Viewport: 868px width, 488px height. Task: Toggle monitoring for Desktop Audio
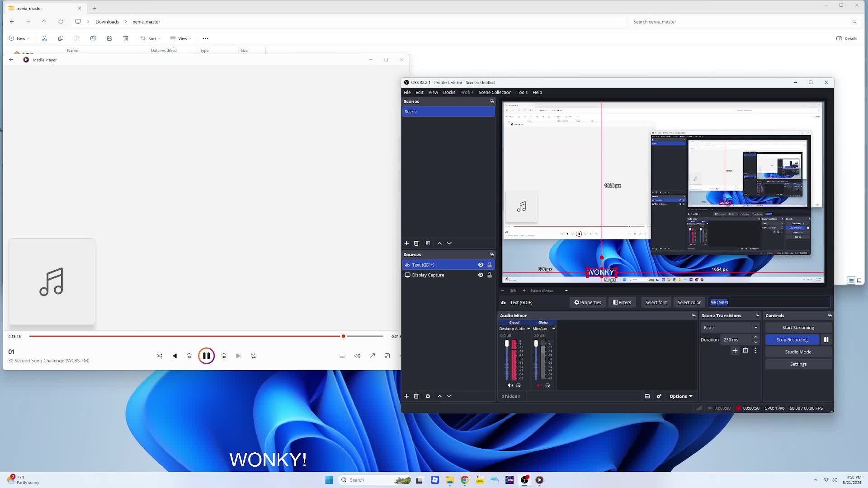[519, 385]
